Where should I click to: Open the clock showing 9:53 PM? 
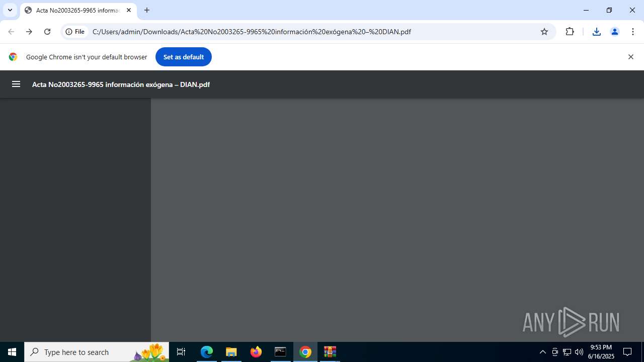coord(601,352)
